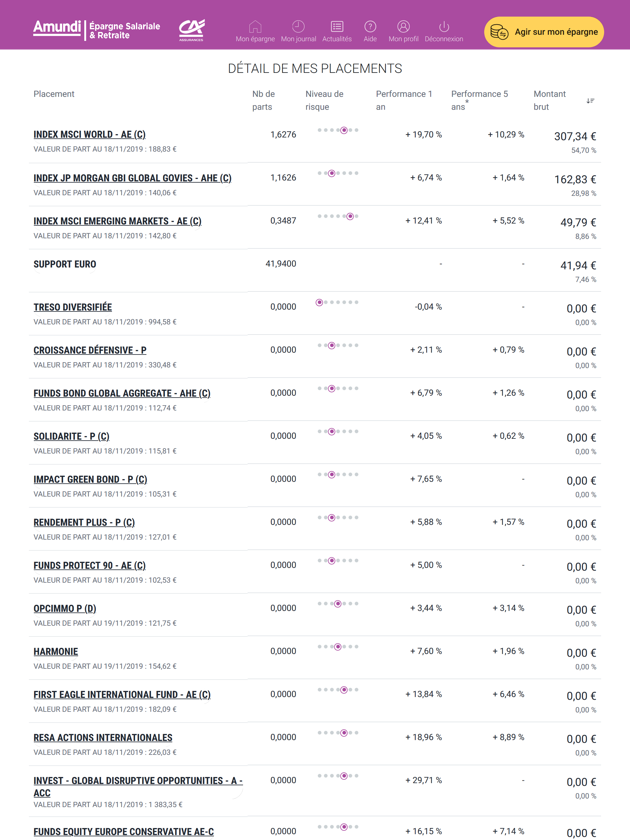Click the Aide question mark icon
This screenshot has width=630, height=840.
[370, 26]
